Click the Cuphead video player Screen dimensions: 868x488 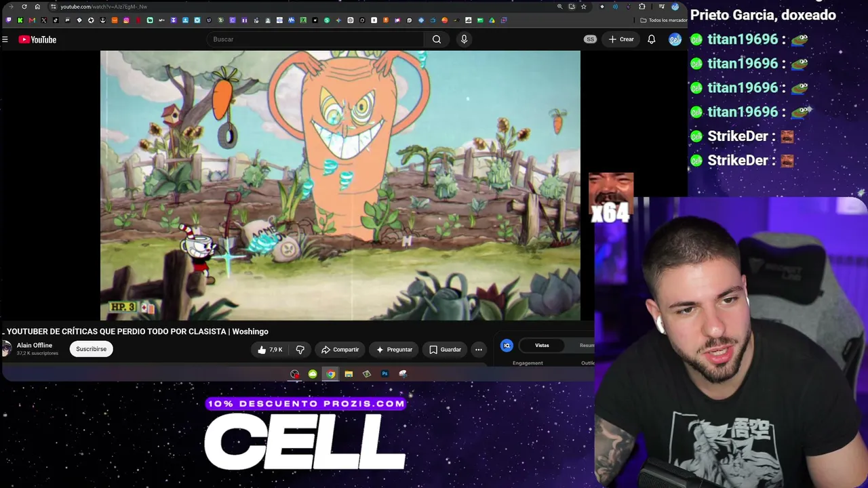pos(340,185)
